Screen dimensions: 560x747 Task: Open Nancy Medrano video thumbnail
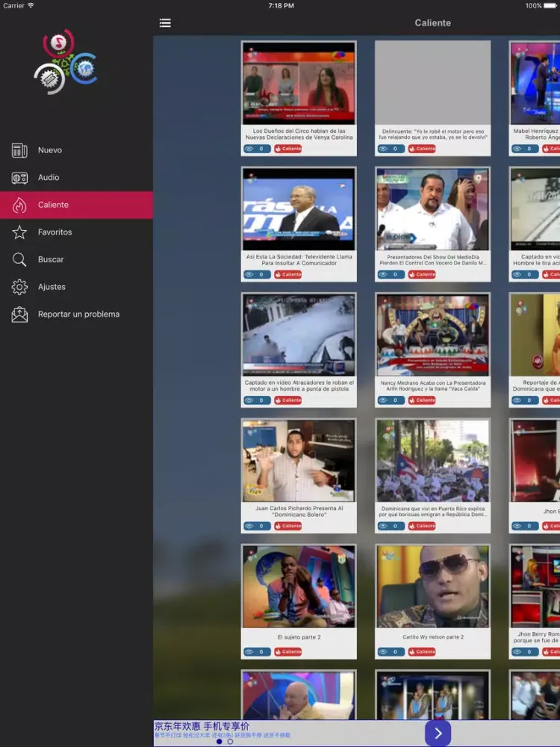point(432,335)
